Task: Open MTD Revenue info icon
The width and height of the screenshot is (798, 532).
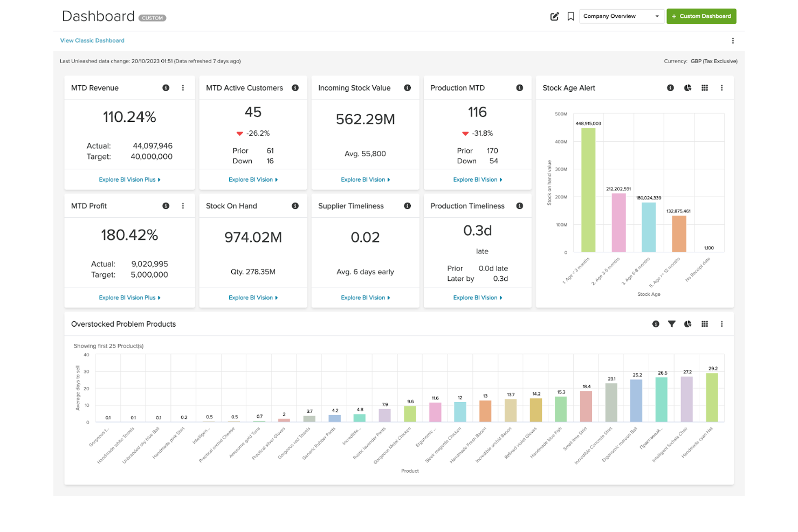Action: pos(166,88)
